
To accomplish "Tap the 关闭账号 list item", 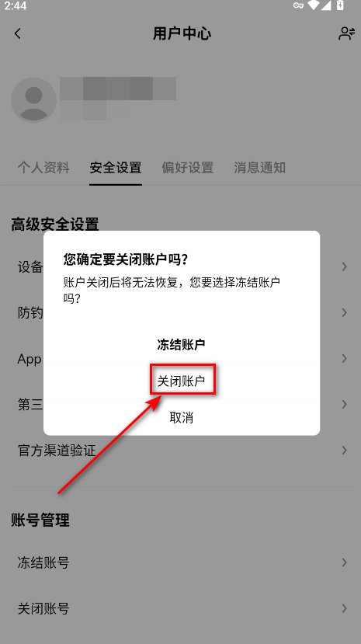I will click(180, 608).
